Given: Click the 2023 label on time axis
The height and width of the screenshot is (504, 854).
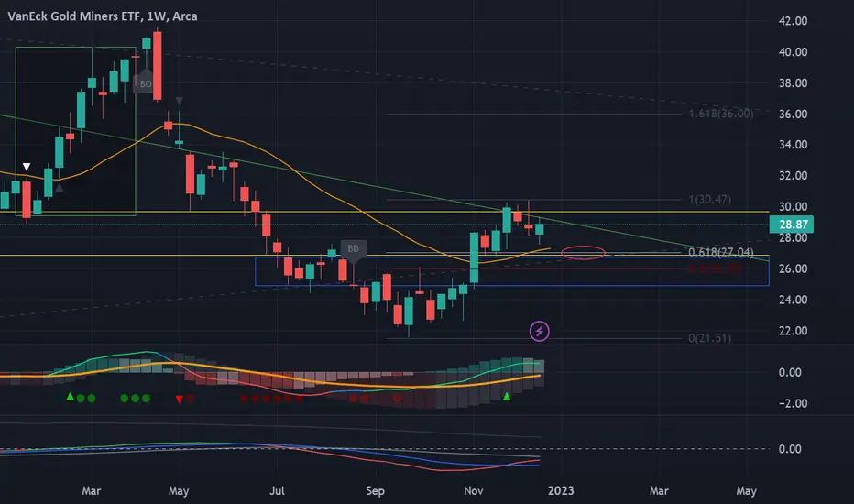Looking at the screenshot, I should [561, 490].
